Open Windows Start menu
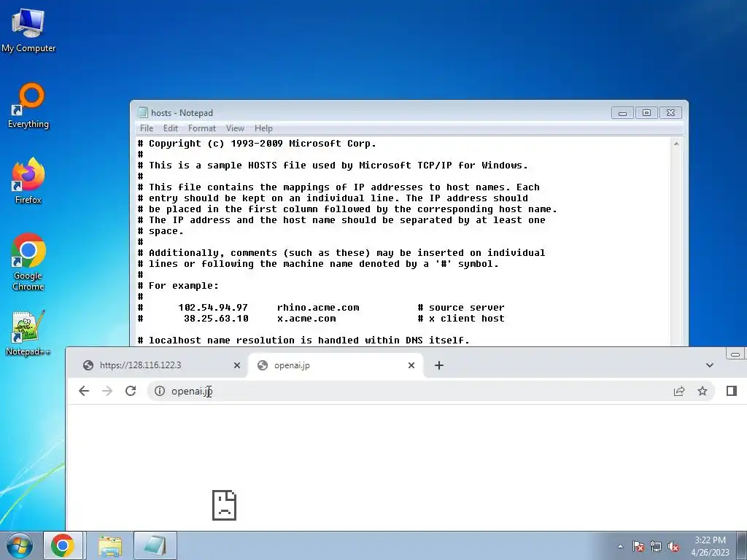Viewport: 747px width, 560px height. point(19,545)
